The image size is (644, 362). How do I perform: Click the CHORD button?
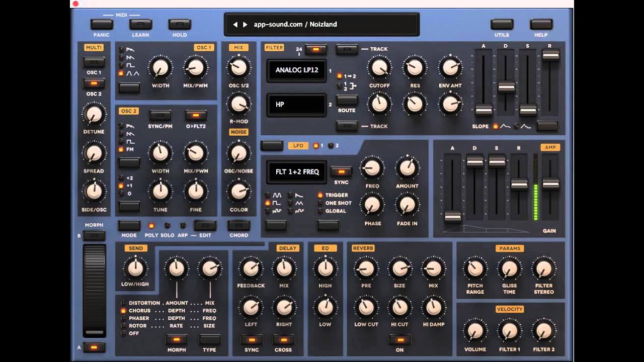pos(239,225)
